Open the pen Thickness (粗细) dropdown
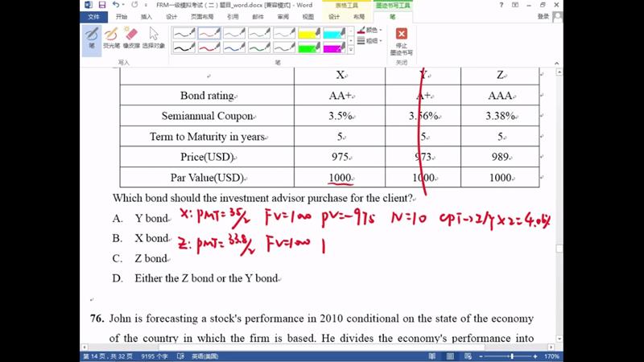644x362 pixels. pyautogui.click(x=369, y=41)
